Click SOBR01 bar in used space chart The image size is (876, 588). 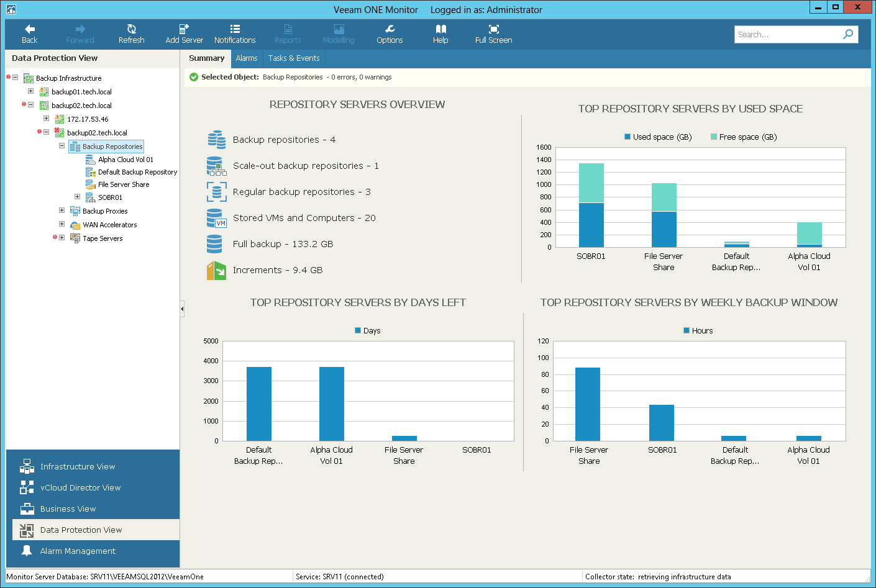(x=591, y=206)
